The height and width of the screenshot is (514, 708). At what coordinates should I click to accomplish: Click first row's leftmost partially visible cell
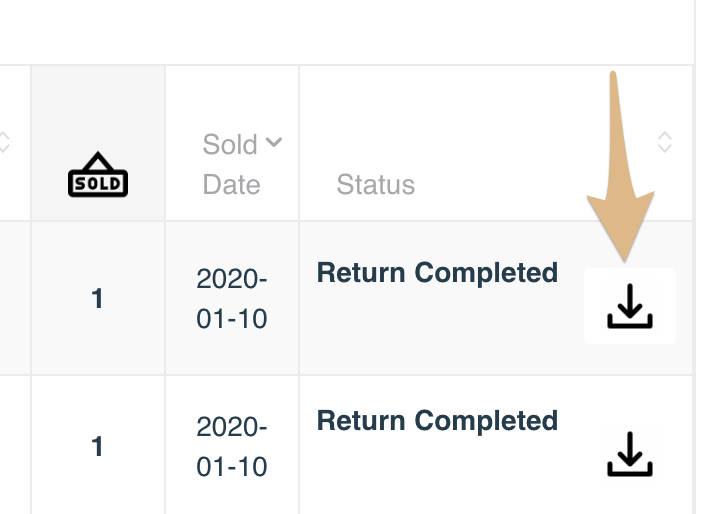(15, 298)
